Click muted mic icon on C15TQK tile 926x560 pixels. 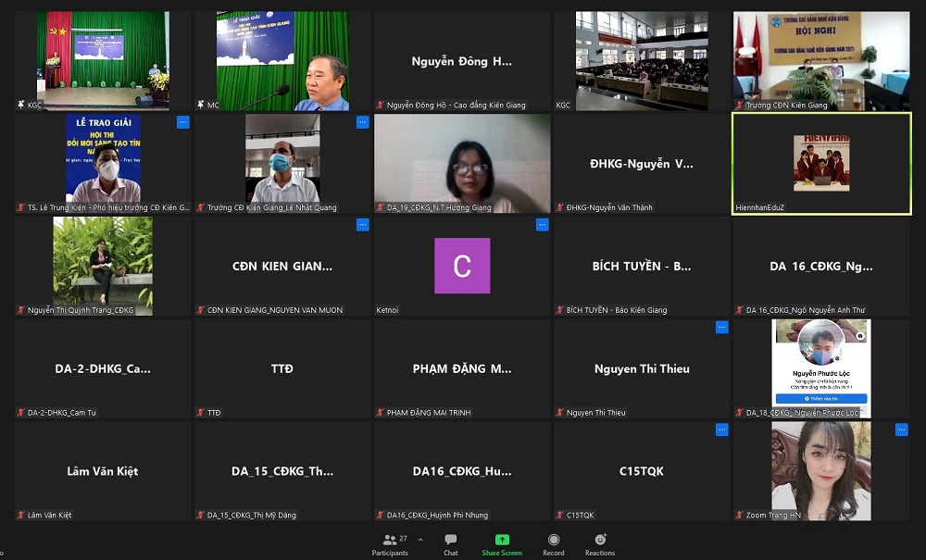click(x=560, y=515)
